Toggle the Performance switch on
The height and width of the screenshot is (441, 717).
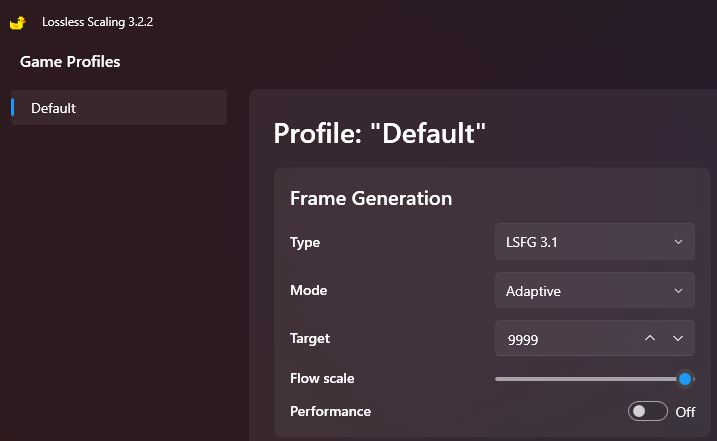click(x=647, y=411)
